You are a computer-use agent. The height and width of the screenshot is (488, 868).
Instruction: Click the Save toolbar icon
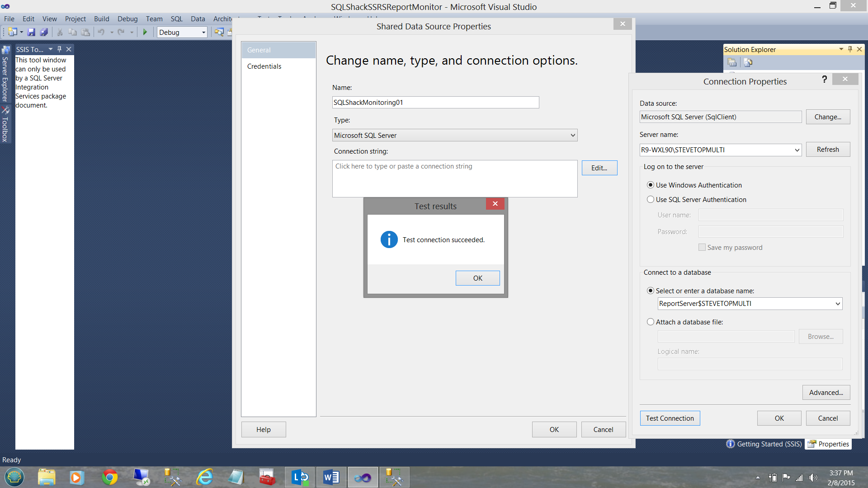(31, 32)
